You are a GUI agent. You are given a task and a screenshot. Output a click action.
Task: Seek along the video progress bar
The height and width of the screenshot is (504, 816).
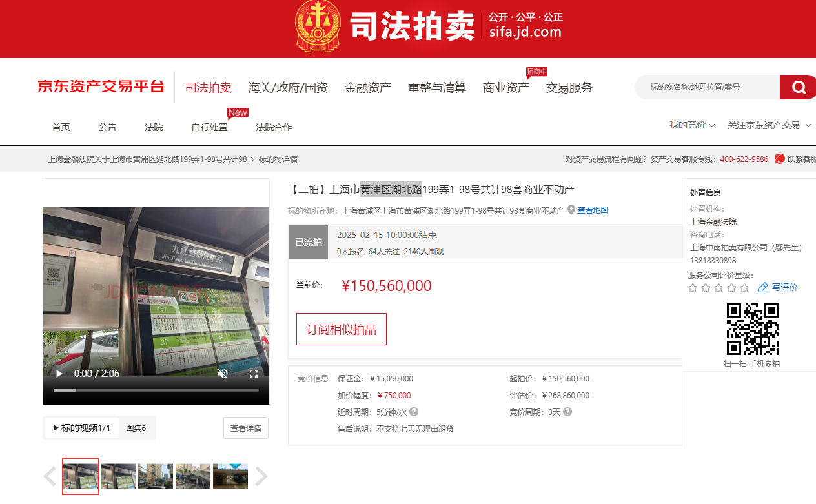pos(156,390)
